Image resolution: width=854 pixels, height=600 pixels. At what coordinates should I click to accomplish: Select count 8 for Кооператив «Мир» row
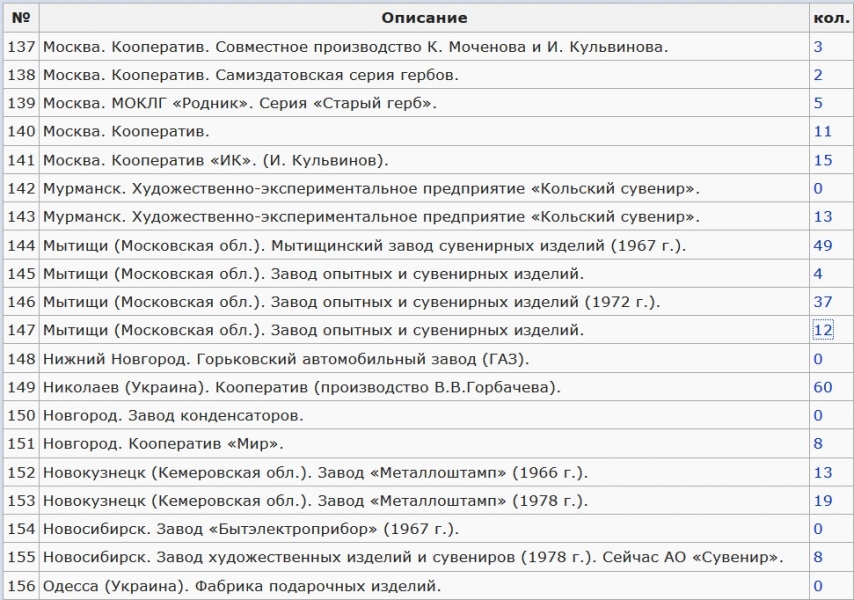click(x=818, y=444)
